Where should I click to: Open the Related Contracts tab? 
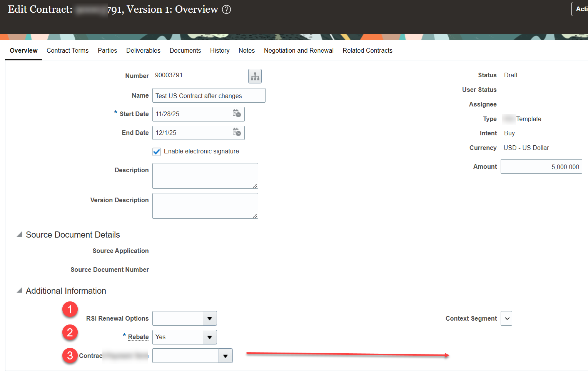pyautogui.click(x=367, y=51)
